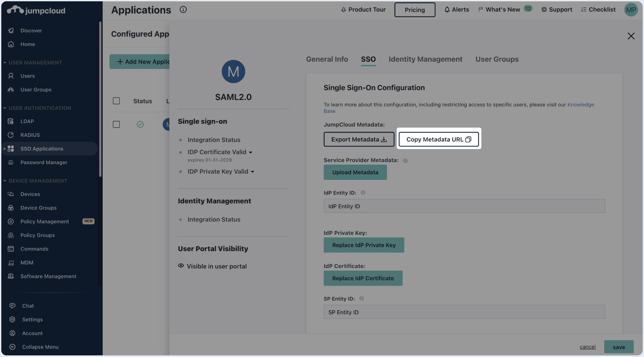644x357 pixels.
Task: Check the select-all checkbox beside Status
Action: click(x=116, y=101)
